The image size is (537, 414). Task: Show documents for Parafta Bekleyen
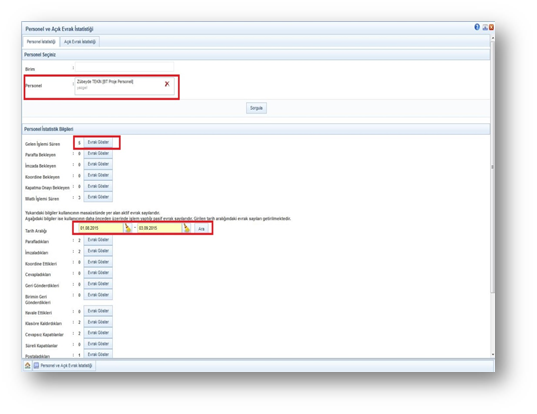tap(98, 153)
